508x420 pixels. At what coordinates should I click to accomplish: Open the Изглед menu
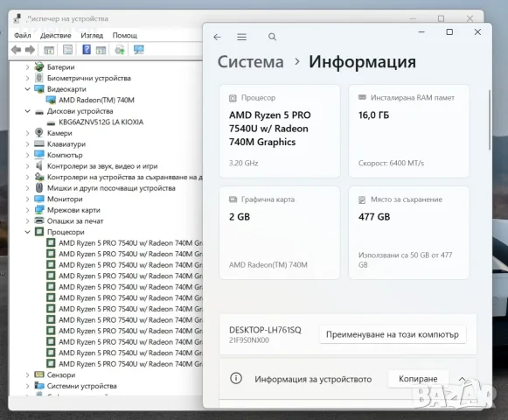(92, 35)
